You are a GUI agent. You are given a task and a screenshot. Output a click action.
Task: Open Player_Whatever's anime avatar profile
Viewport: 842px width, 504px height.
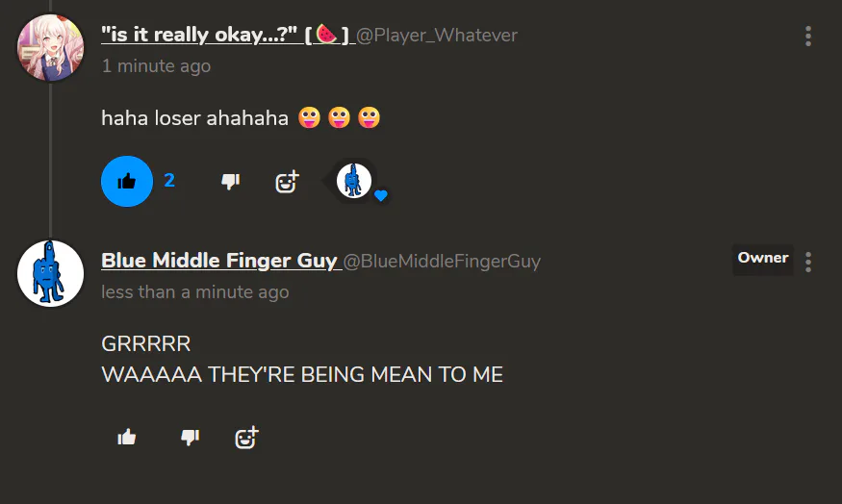(x=50, y=48)
